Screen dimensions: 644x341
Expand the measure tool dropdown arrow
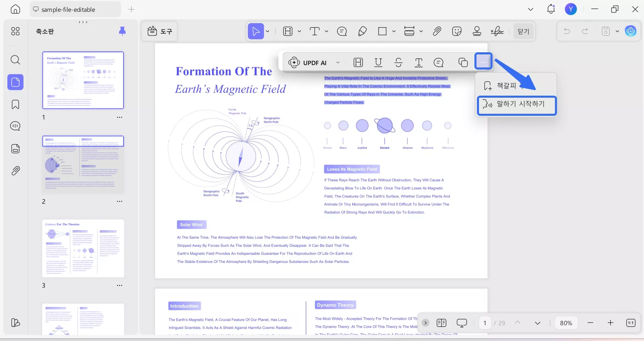tap(421, 31)
